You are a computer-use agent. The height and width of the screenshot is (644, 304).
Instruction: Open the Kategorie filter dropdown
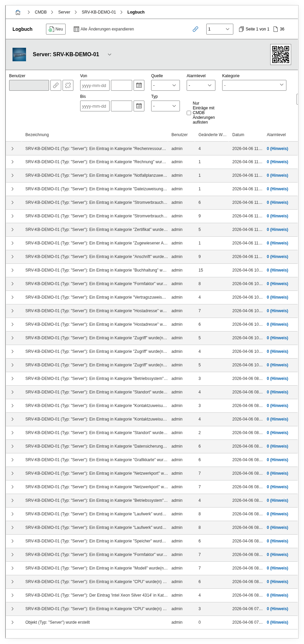point(254,85)
